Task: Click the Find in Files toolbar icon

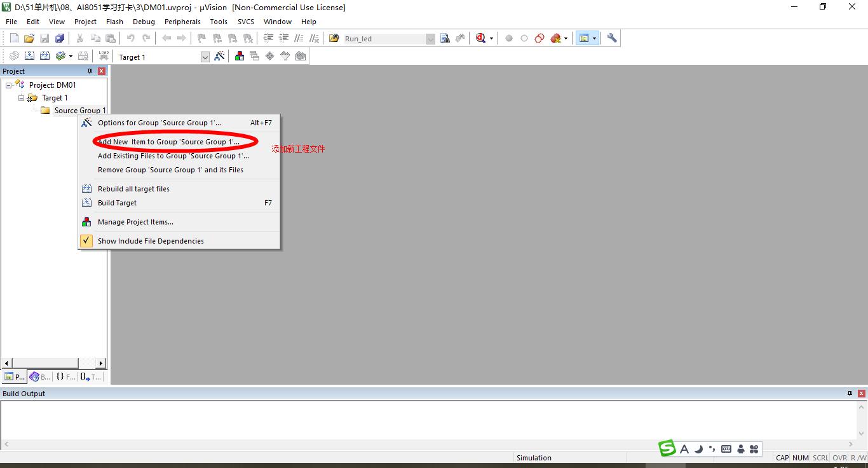Action: 445,38
